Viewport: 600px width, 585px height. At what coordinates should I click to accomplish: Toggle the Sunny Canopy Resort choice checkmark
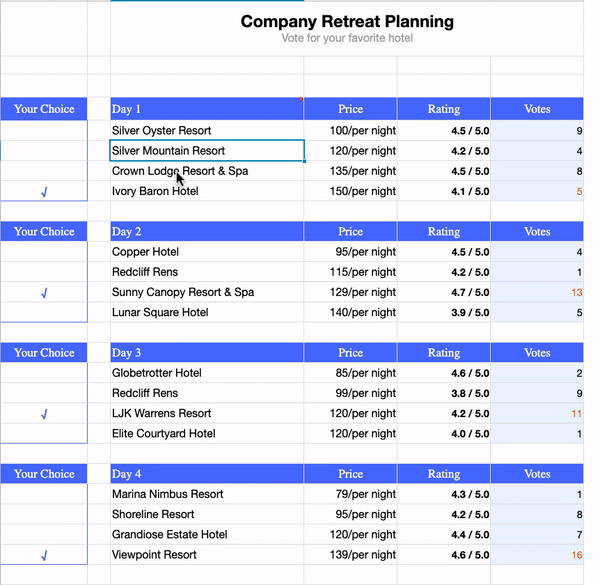point(44,293)
